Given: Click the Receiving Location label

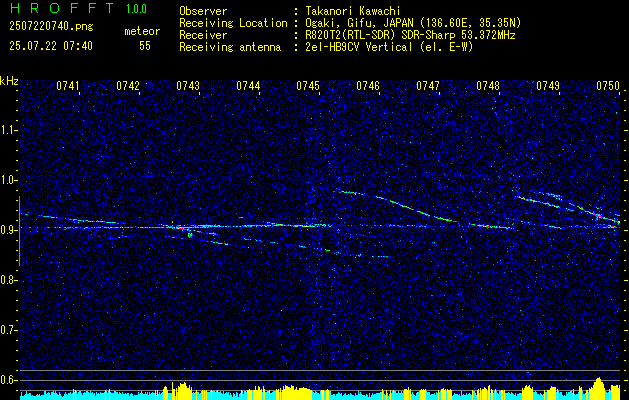Looking at the screenshot, I should tap(233, 23).
